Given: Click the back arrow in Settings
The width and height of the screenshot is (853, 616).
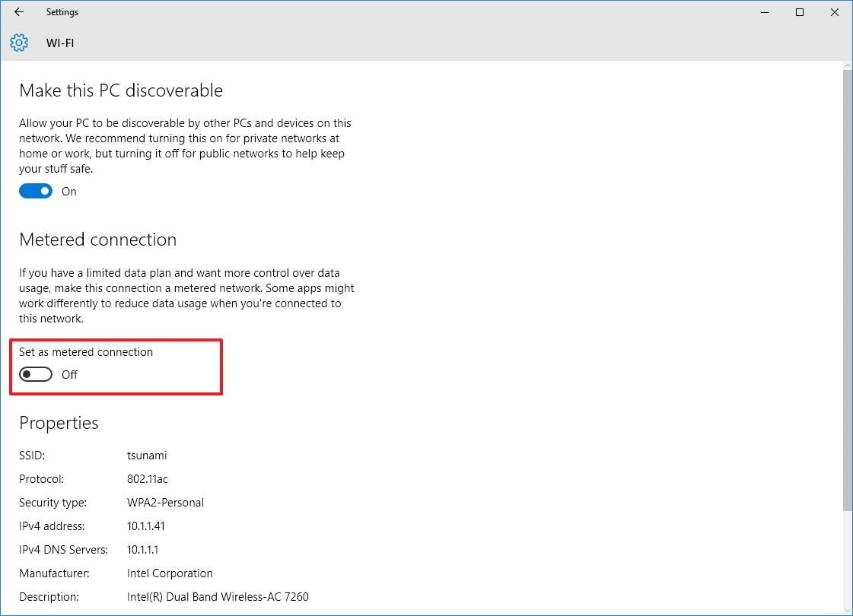Looking at the screenshot, I should click(19, 12).
